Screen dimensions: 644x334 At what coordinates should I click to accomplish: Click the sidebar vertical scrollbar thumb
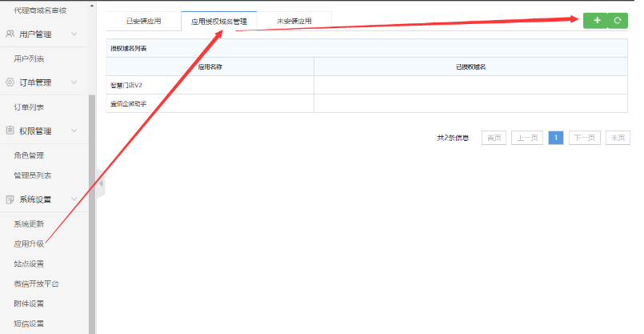click(92, 214)
